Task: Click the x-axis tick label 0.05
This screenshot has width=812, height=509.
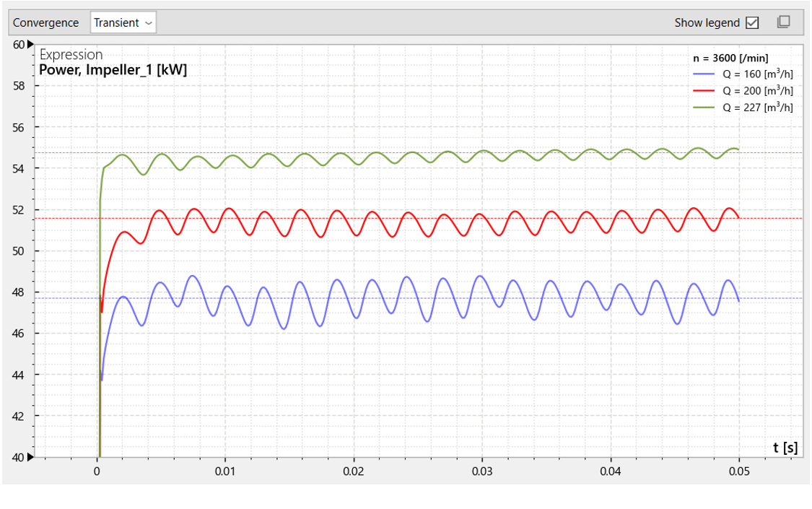Action: point(739,471)
